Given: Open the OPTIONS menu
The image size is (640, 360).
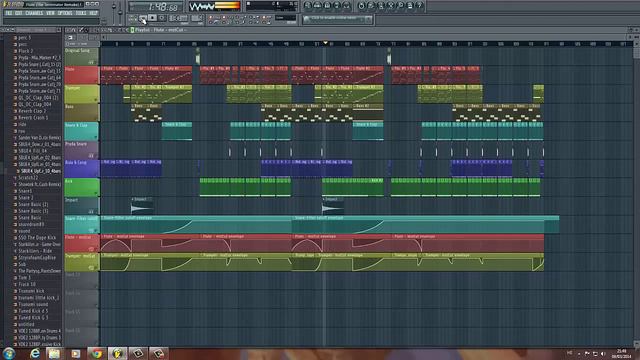Looking at the screenshot, I should click(65, 13).
